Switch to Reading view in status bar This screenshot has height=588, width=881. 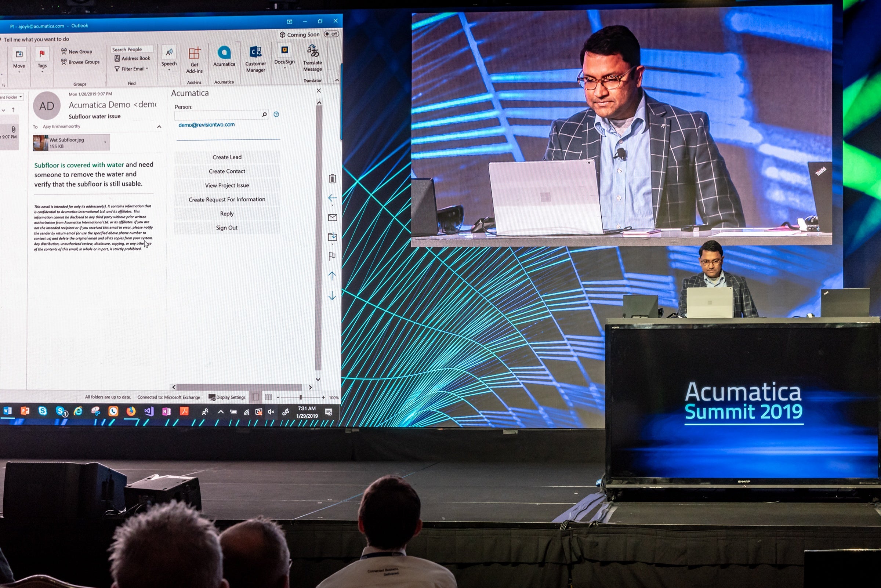pyautogui.click(x=269, y=397)
